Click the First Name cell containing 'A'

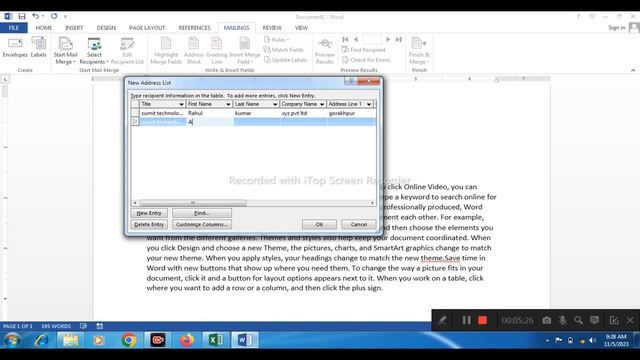click(210, 122)
